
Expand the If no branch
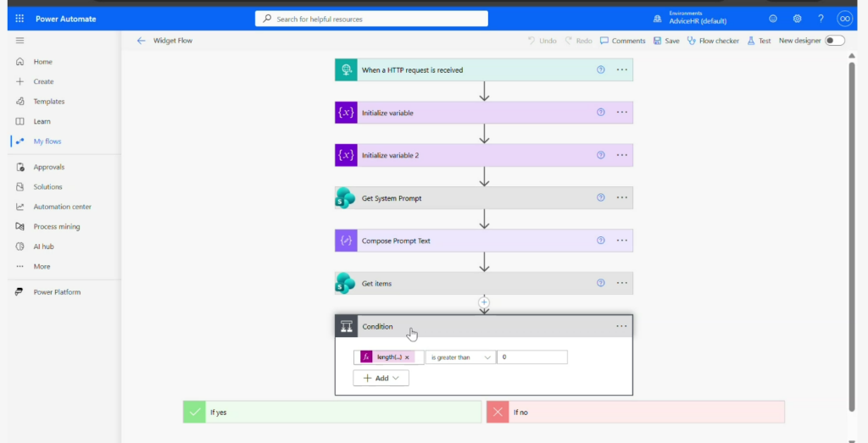click(636, 412)
